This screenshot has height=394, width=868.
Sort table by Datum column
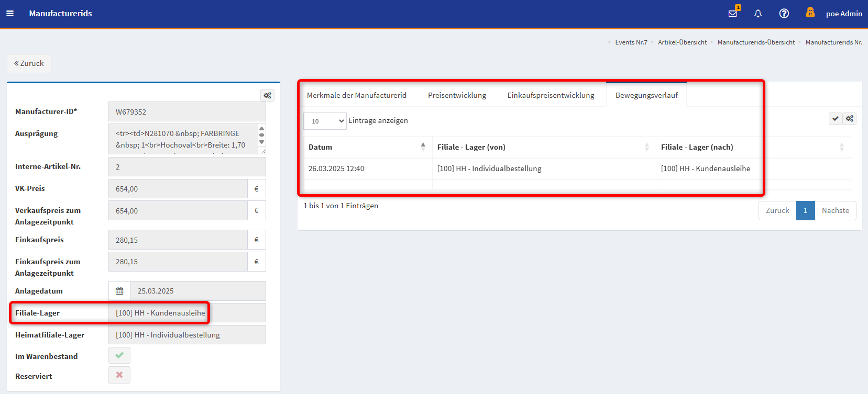pos(367,147)
